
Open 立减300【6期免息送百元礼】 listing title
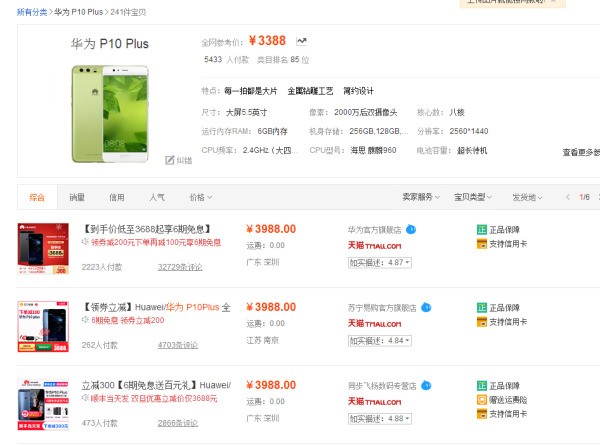[156, 385]
